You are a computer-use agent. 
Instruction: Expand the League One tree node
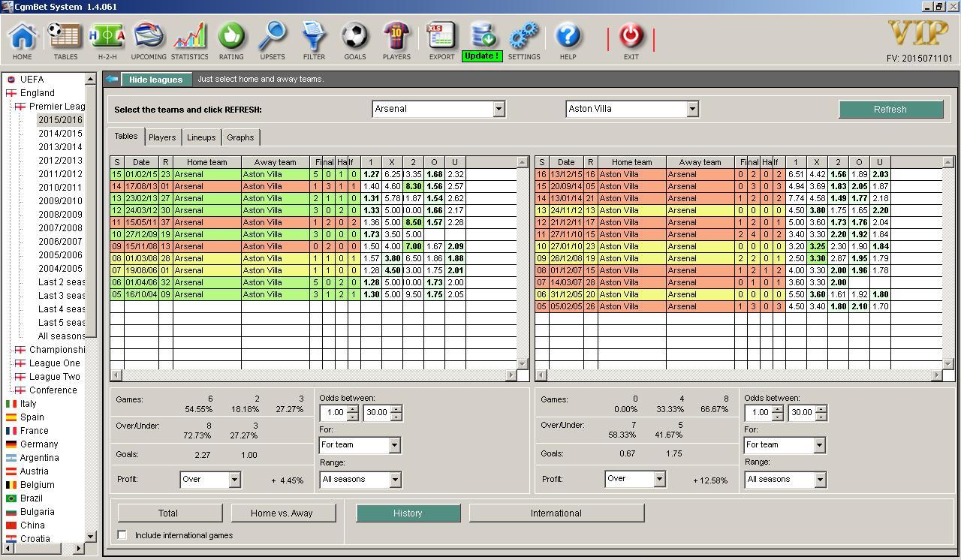(x=20, y=363)
